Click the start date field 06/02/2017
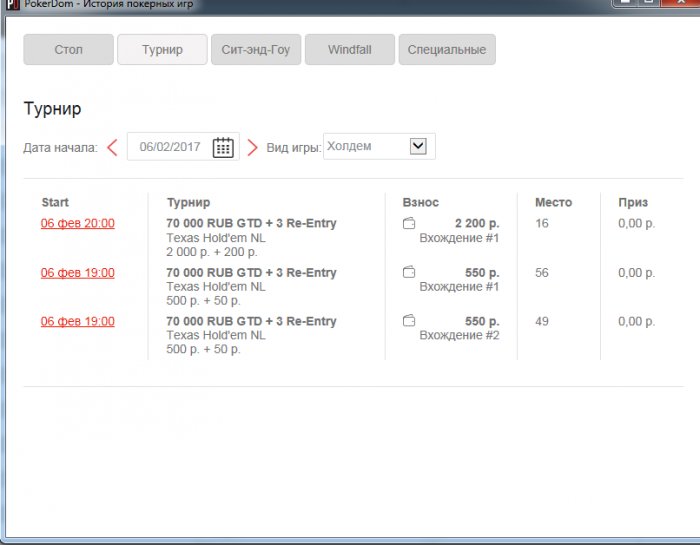Image resolution: width=700 pixels, height=545 pixels. (x=170, y=147)
